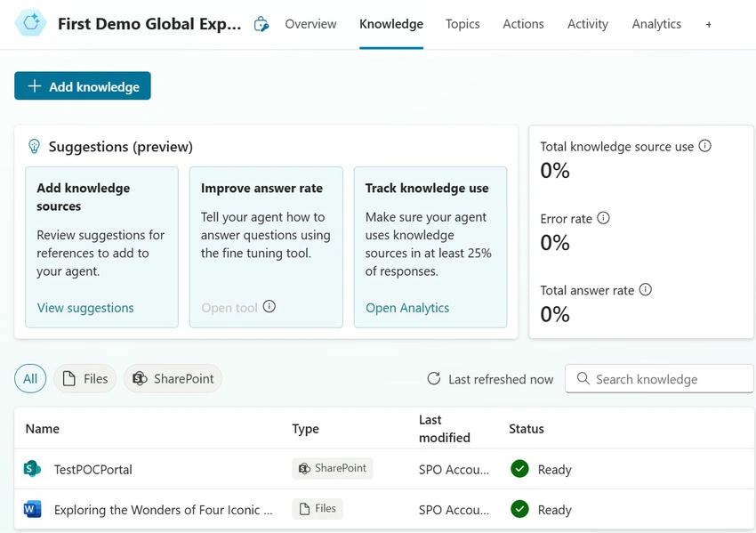
Task: Click the Track knowledge use card title
Action: [427, 188]
